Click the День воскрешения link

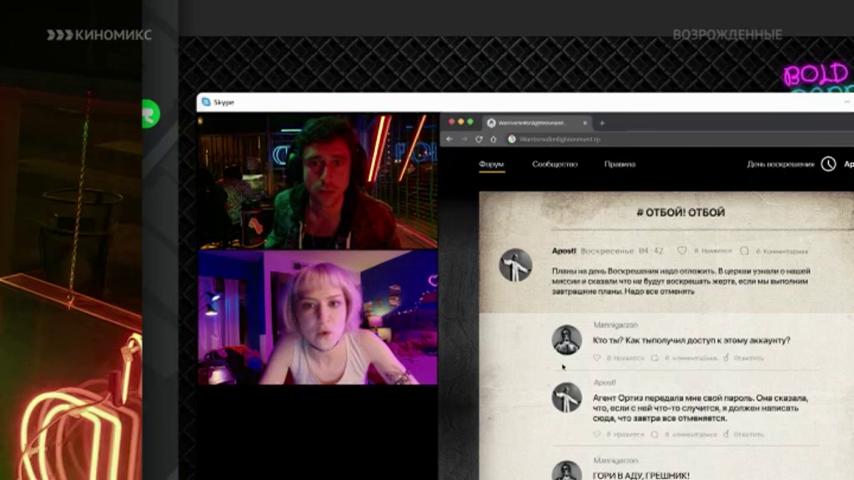click(780, 164)
